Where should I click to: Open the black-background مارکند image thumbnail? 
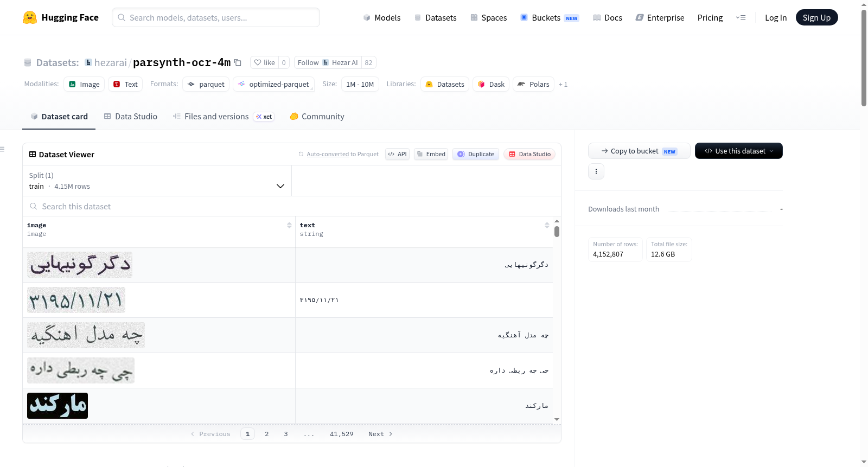tap(58, 406)
